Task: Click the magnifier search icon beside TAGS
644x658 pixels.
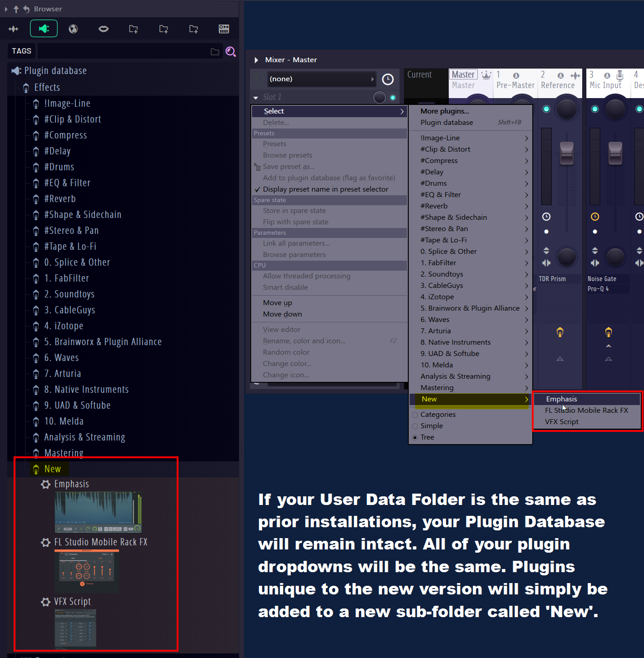Action: click(231, 51)
